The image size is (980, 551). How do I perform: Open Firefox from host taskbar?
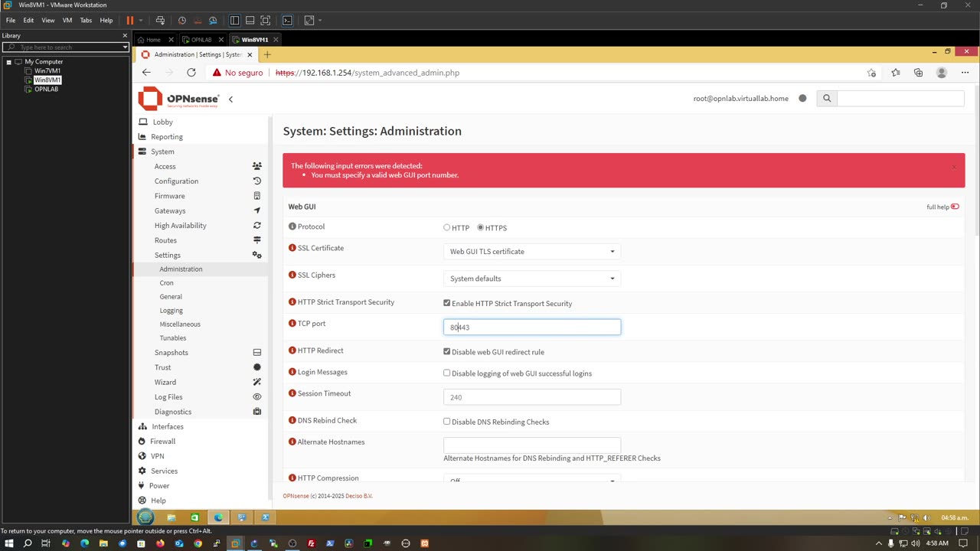[x=160, y=543]
